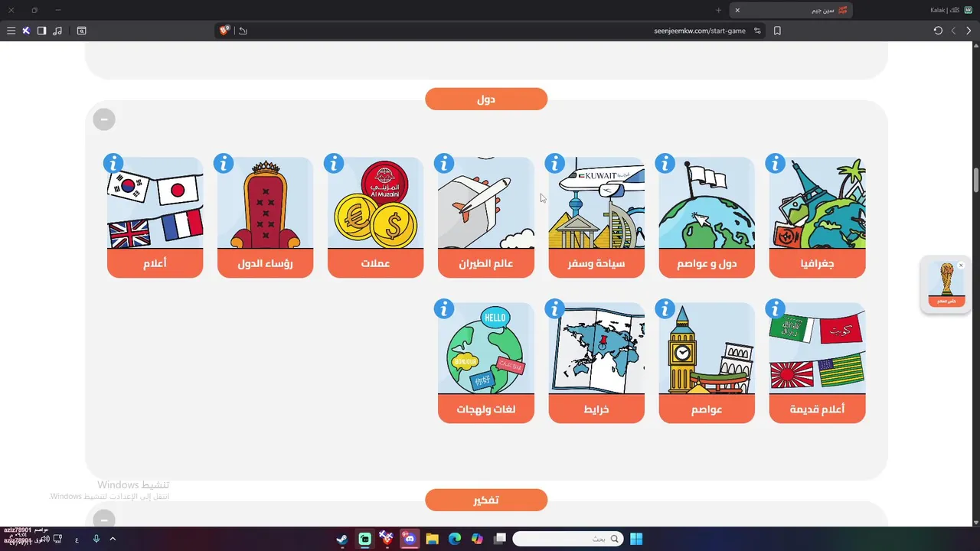
Task: Switch to the Kalak tab
Action: (951, 10)
